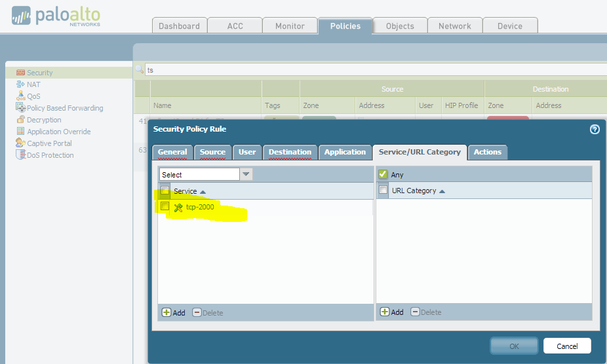Sort using URL Category column arrow
Viewport: 607px width, 364px height.
[442, 191]
